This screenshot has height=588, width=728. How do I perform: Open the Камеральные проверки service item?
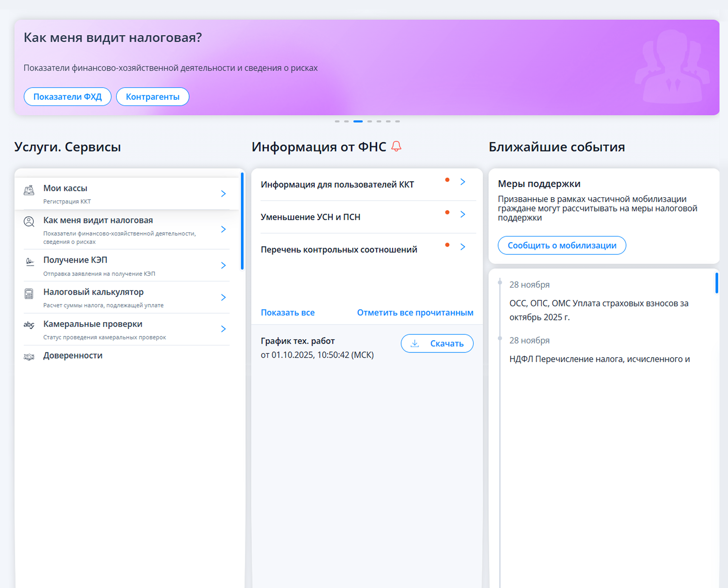click(127, 329)
